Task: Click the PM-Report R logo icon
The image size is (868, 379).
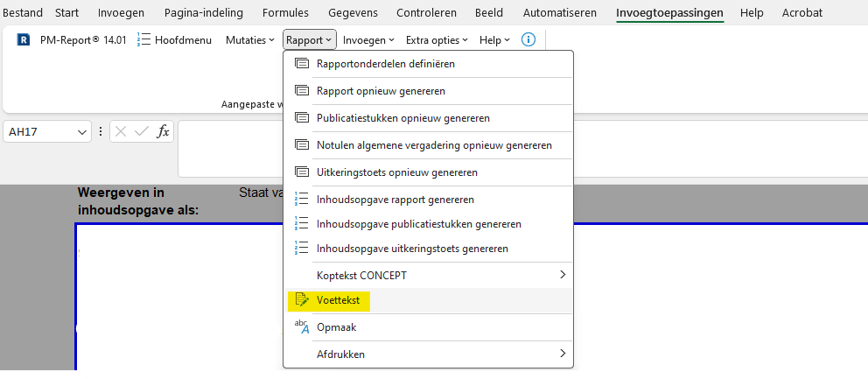Action: coord(24,40)
